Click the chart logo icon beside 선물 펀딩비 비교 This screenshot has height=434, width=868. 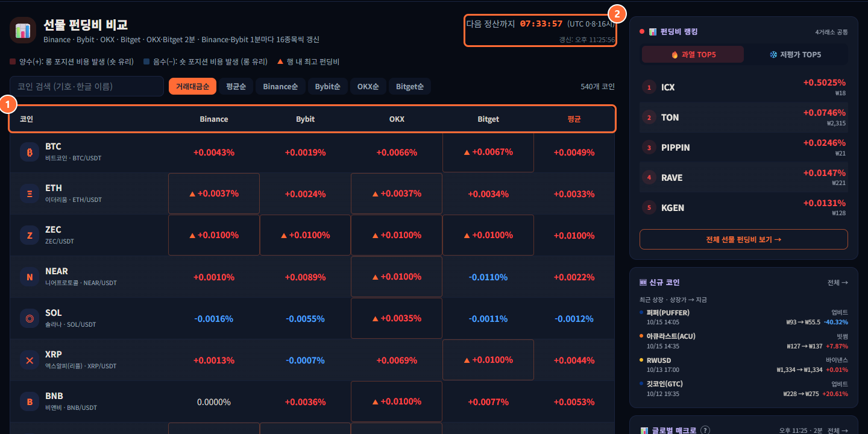tap(23, 30)
